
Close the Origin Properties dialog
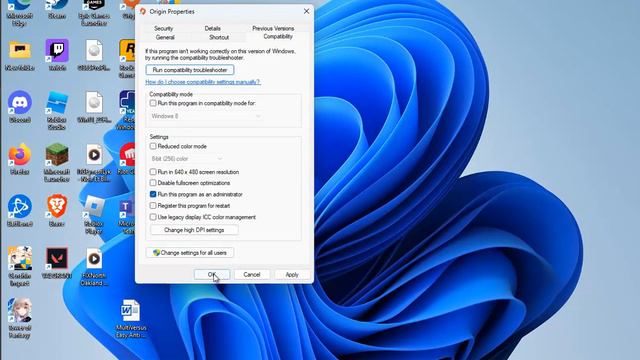[x=306, y=11]
